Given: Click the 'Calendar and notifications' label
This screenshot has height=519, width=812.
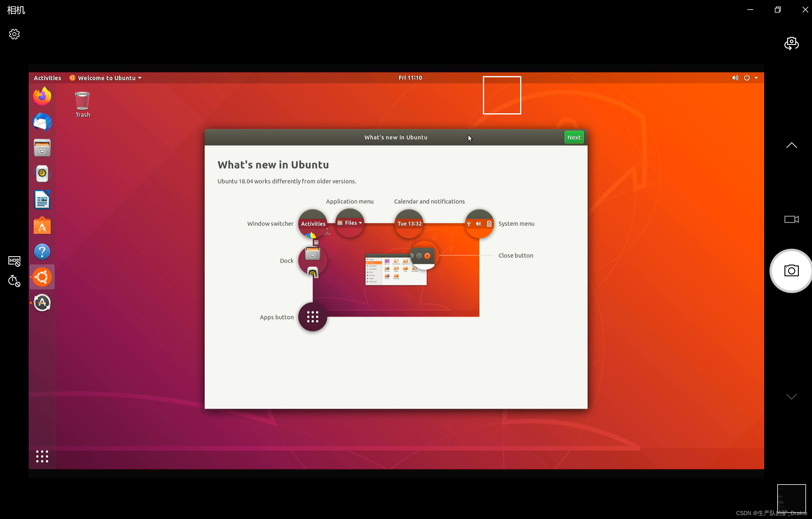Looking at the screenshot, I should tap(429, 201).
